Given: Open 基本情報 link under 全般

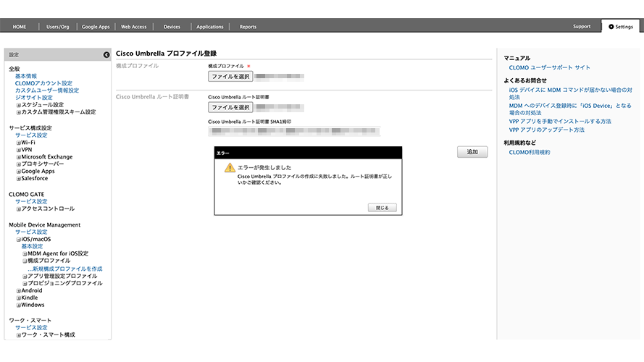Looking at the screenshot, I should [26, 76].
